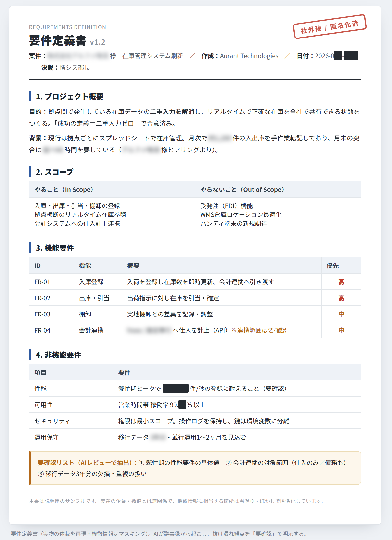Click item ③ 移行データ3年分の欠損・重複の扱い
Image resolution: width=392 pixels, height=540 pixels.
[92, 474]
